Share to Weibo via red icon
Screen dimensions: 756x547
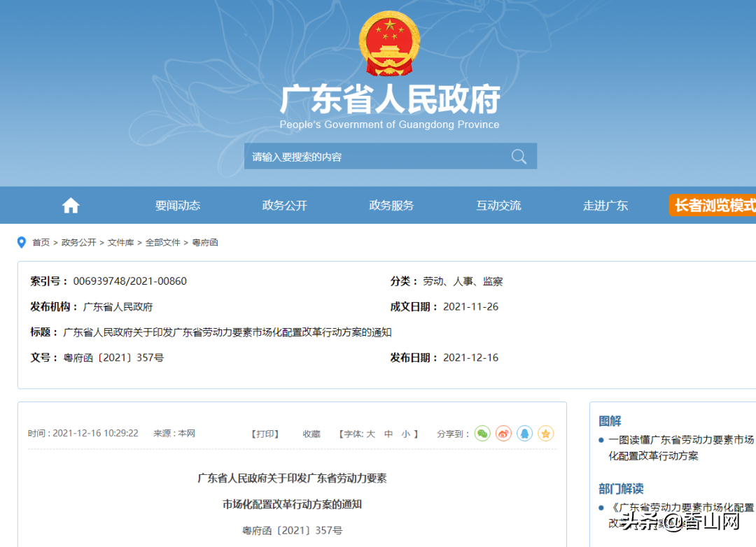tap(503, 434)
